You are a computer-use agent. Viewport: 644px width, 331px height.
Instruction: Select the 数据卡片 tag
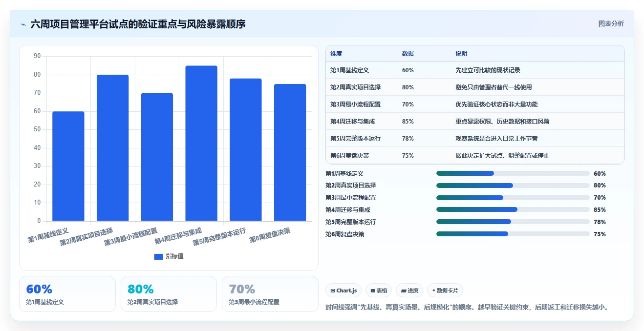(445, 290)
